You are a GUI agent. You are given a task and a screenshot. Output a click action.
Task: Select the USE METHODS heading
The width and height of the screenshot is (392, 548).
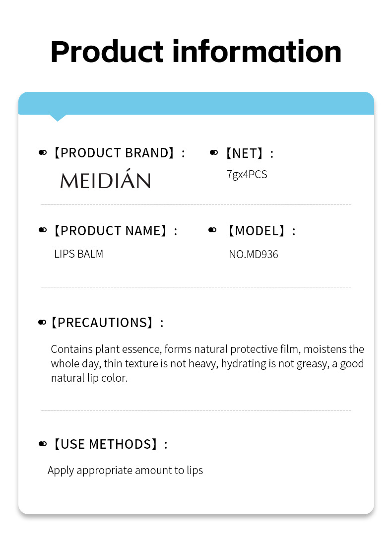[109, 444]
